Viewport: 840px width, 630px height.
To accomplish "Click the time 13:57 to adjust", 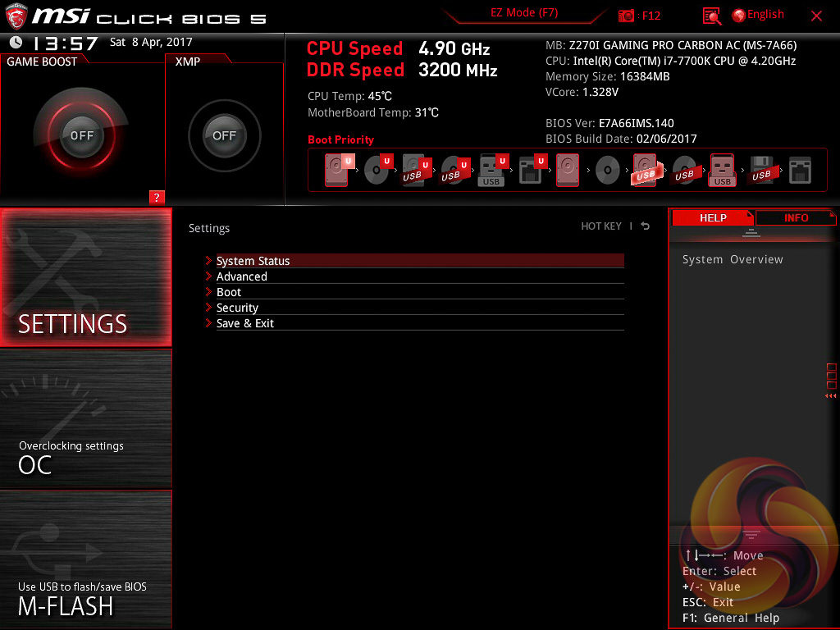I will pyautogui.click(x=66, y=43).
